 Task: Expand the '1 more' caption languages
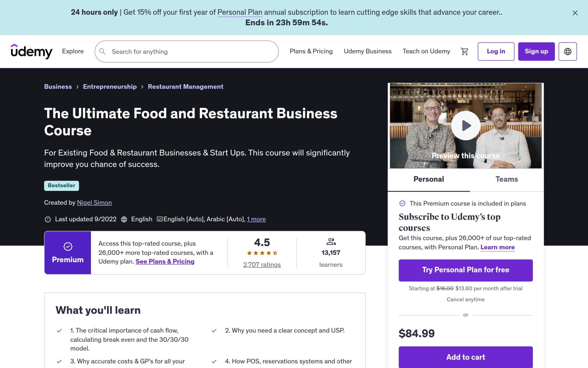click(256, 219)
